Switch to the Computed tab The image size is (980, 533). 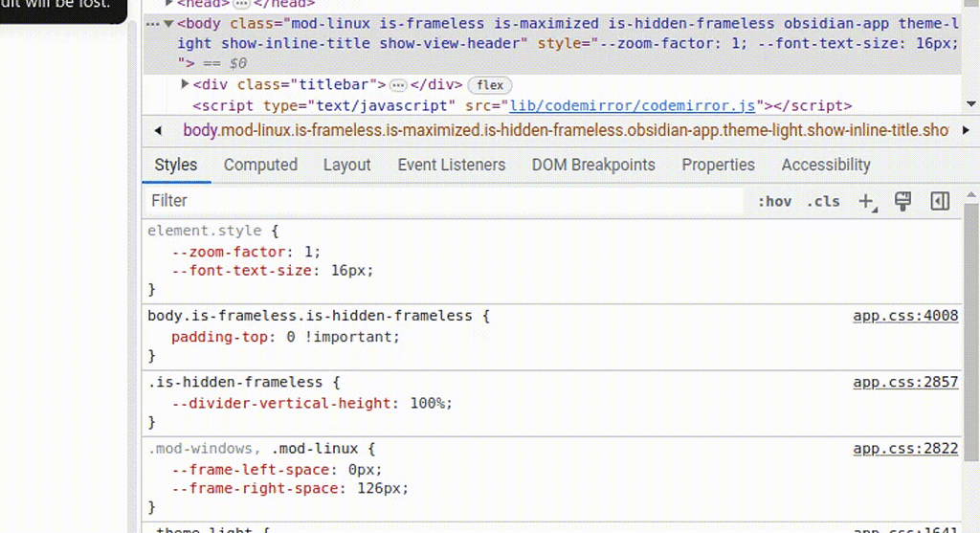(x=260, y=165)
